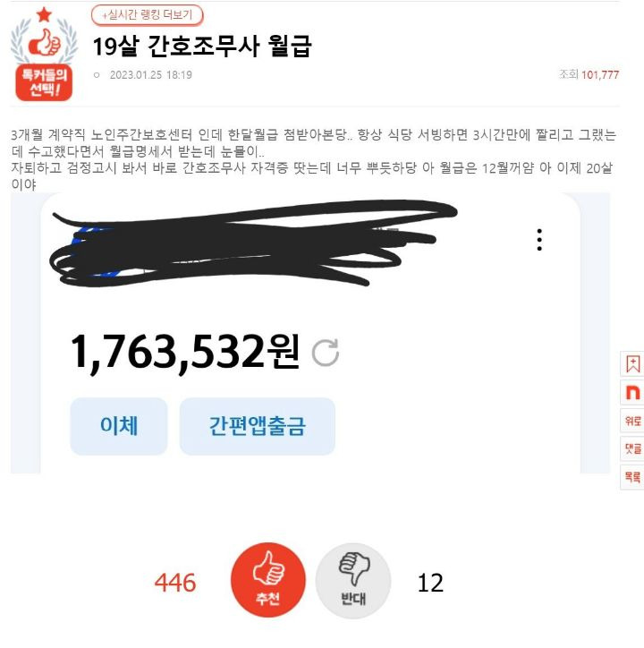This screenshot has width=644, height=648.
Task: Tap the 이체 transfer button
Action: (x=119, y=426)
